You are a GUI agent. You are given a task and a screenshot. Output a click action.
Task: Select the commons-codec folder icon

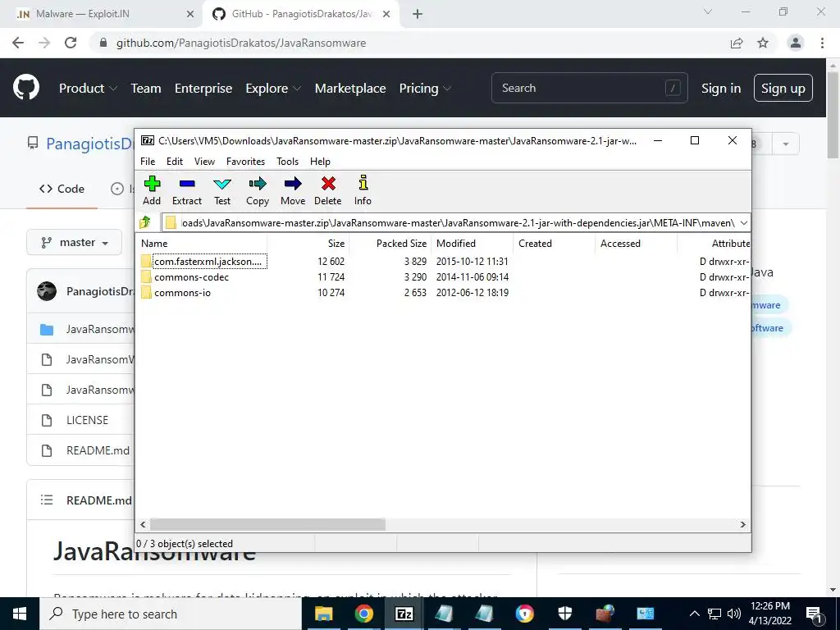[146, 277]
